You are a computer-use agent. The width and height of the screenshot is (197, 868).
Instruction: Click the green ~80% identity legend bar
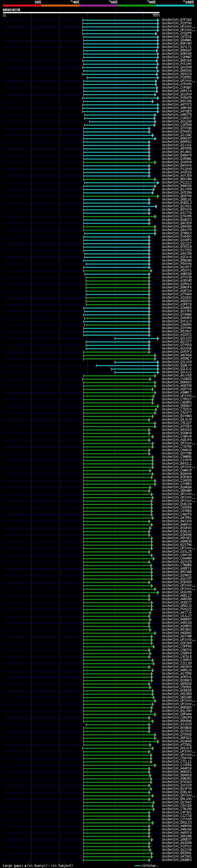(137, 6)
